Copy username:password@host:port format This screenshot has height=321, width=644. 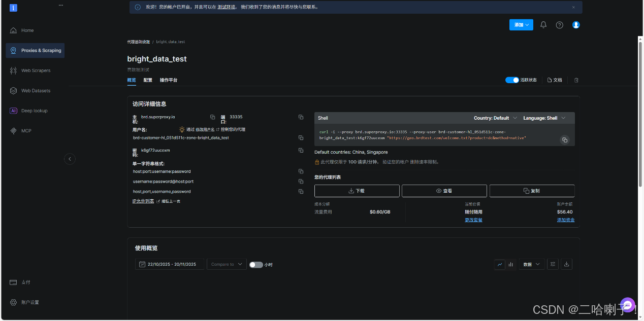(301, 182)
